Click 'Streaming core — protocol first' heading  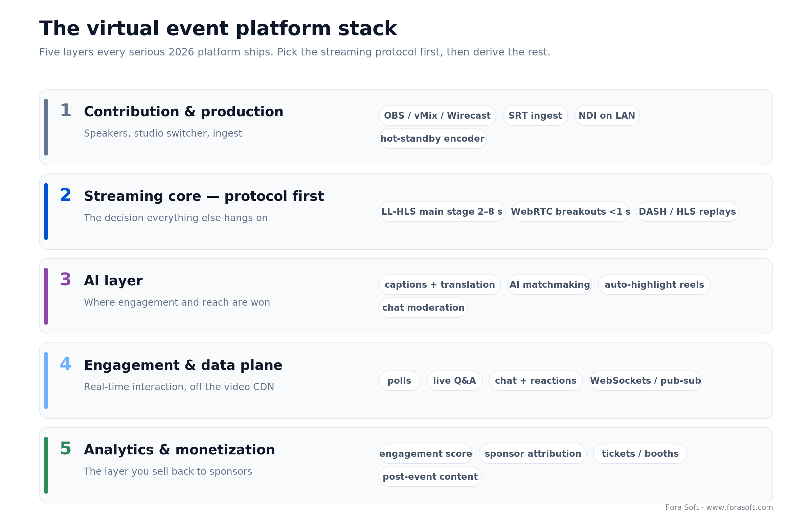point(204,196)
